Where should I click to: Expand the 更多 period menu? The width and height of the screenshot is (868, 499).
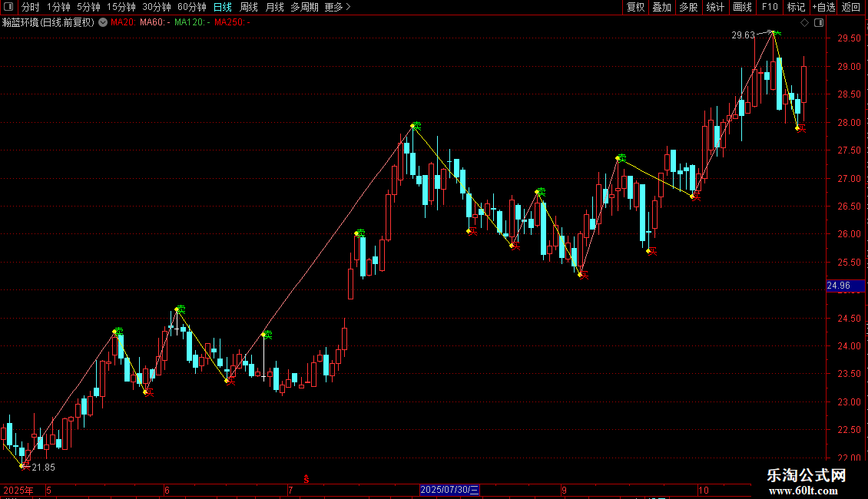pos(337,7)
